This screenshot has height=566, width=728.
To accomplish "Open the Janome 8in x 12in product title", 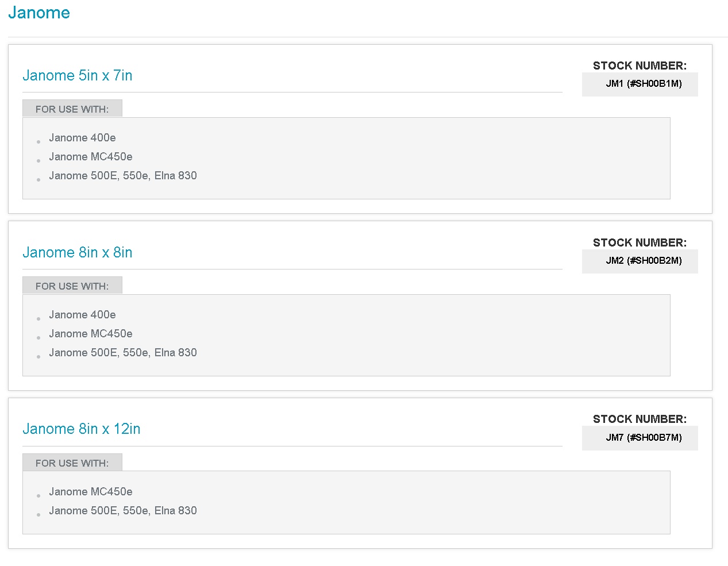I will (x=82, y=429).
